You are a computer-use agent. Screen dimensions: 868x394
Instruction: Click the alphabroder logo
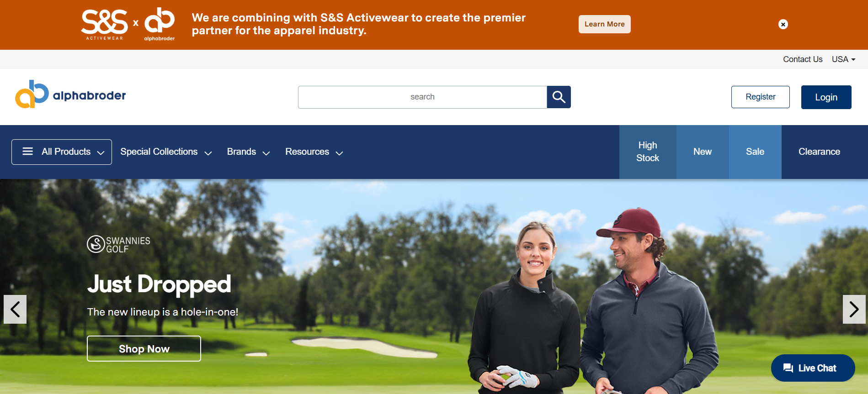pos(70,95)
